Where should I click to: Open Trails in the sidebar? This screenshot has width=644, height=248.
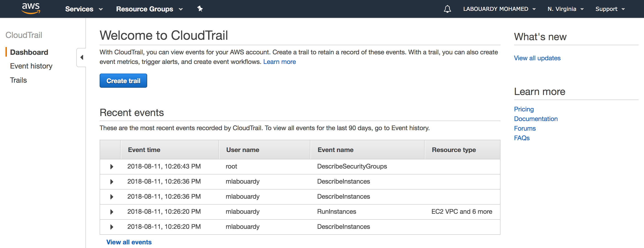pos(18,80)
